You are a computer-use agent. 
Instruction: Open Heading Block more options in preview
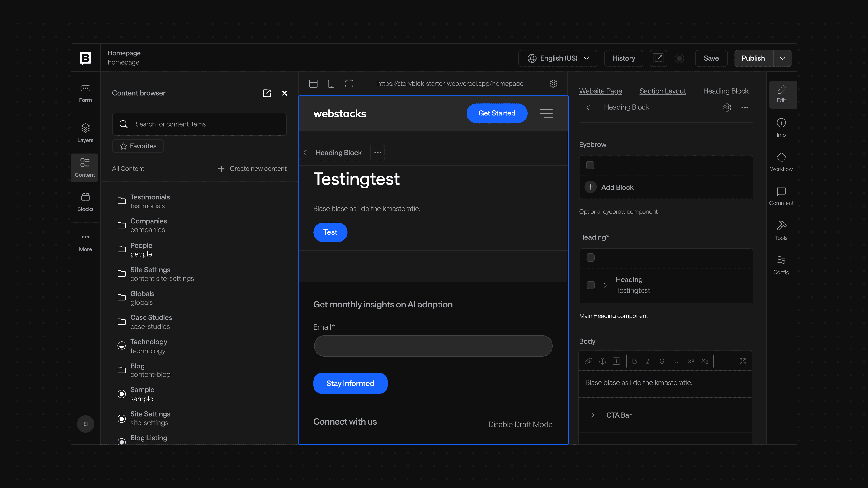(377, 152)
